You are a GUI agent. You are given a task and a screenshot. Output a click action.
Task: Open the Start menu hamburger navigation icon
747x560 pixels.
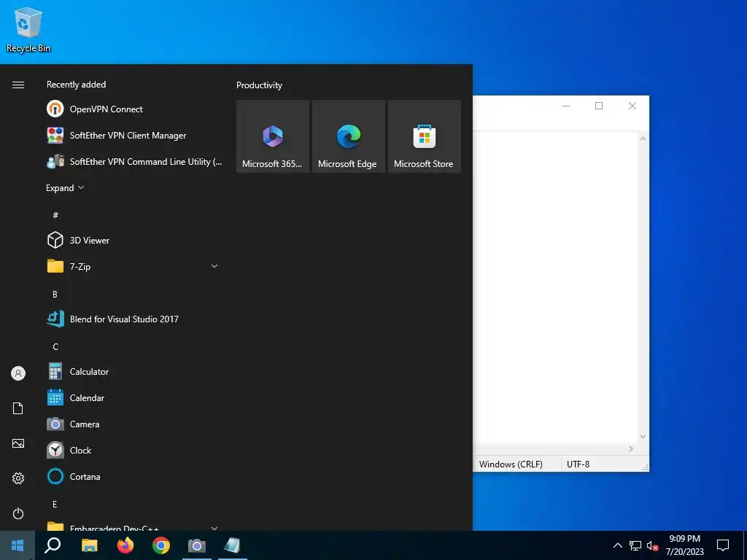point(18,85)
